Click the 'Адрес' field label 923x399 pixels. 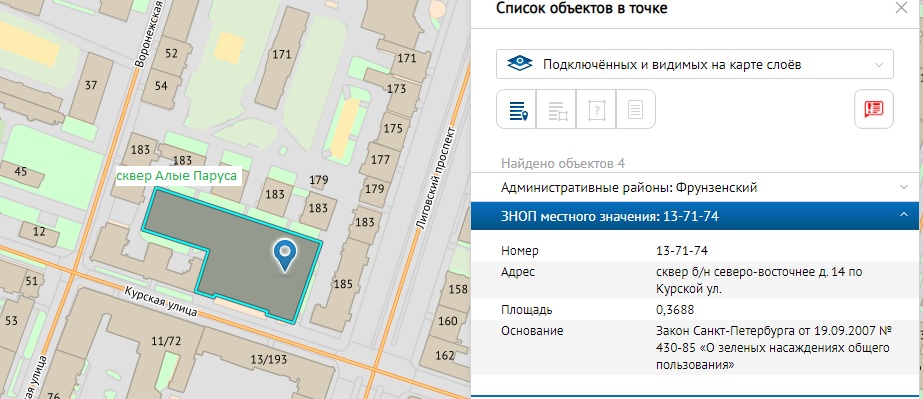(x=517, y=272)
